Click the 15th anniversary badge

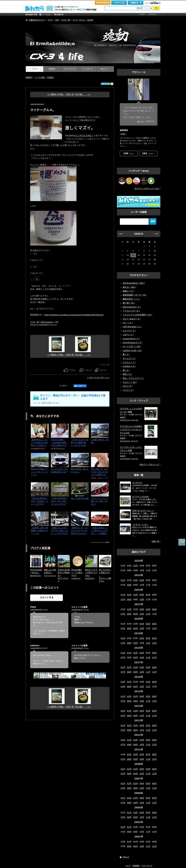coord(136,181)
